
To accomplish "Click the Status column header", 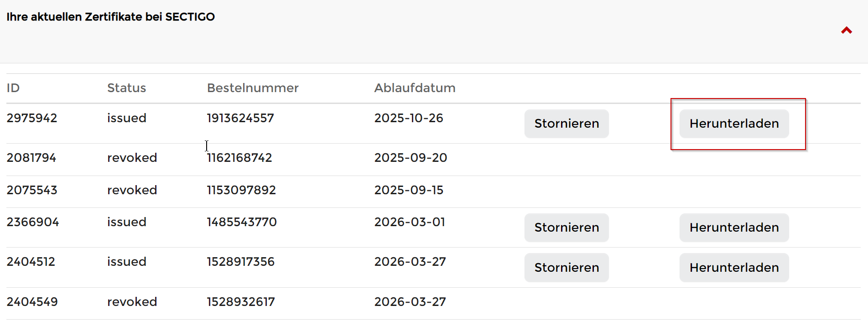I will [x=126, y=88].
